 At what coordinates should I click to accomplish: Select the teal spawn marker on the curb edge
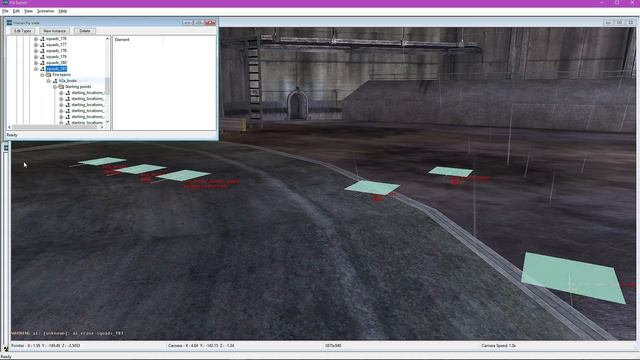click(372, 187)
